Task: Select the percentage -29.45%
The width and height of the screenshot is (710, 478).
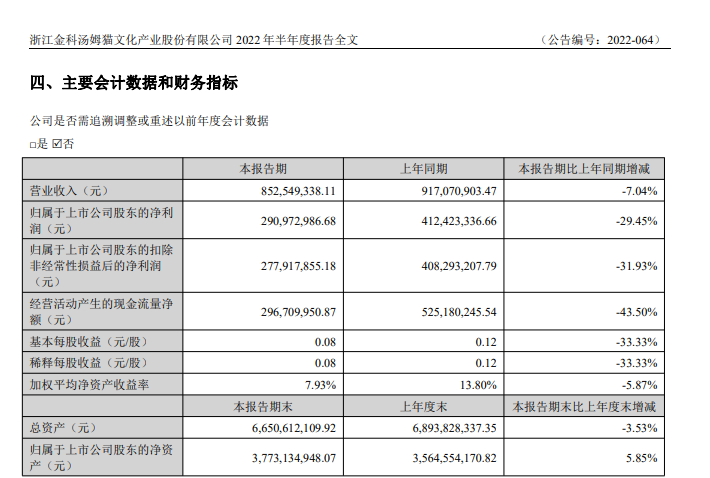Action: 637,221
